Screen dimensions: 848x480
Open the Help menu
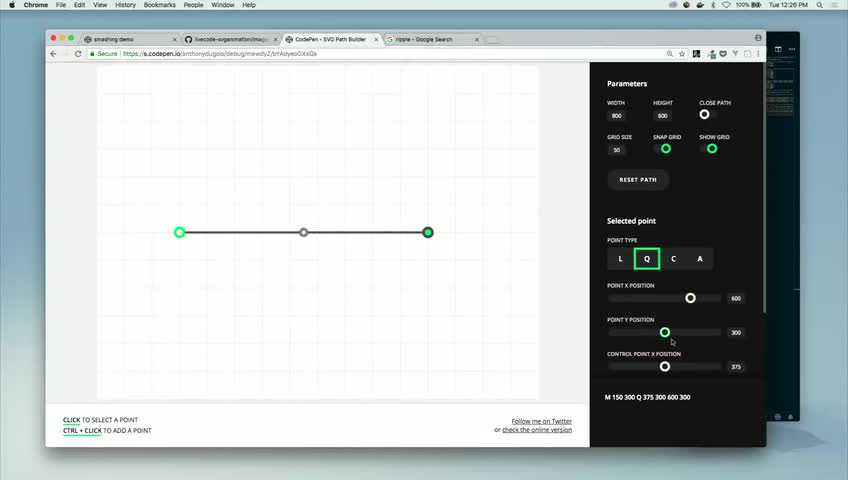pyautogui.click(x=249, y=5)
